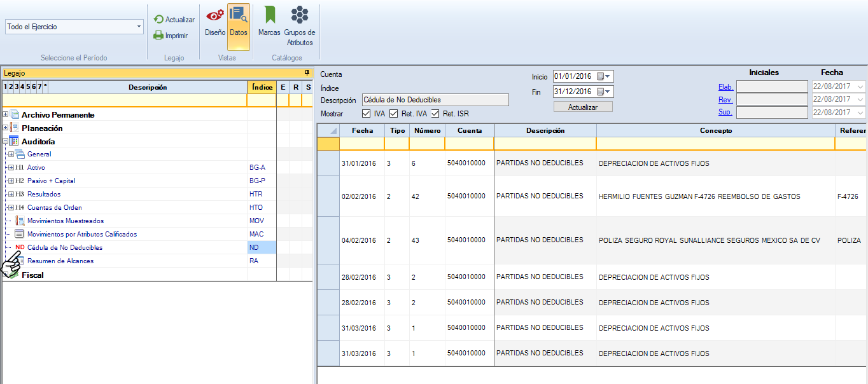The width and height of the screenshot is (868, 384).
Task: Toggle the Ret. IVA checkbox
Action: pos(393,114)
